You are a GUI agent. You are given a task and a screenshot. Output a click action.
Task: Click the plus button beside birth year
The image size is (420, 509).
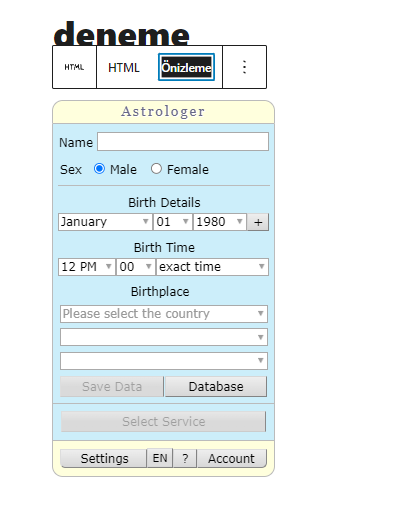pyautogui.click(x=258, y=222)
